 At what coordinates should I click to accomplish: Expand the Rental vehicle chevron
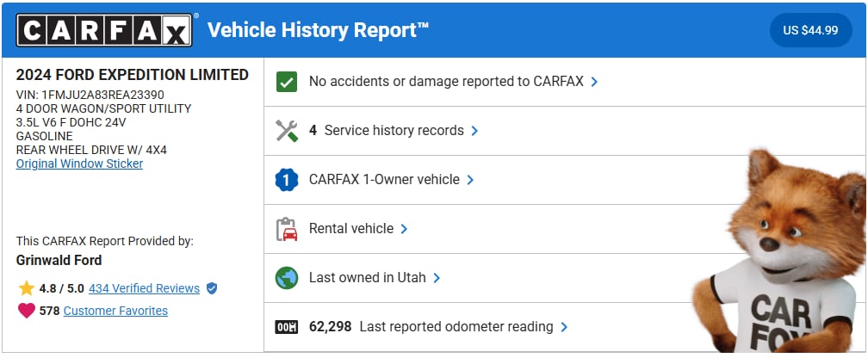tap(404, 229)
